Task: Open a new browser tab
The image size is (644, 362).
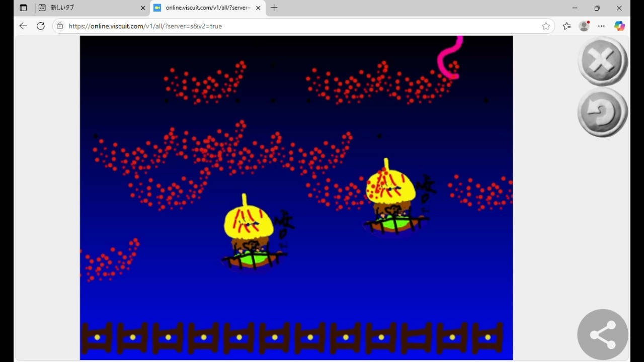Action: [x=274, y=8]
